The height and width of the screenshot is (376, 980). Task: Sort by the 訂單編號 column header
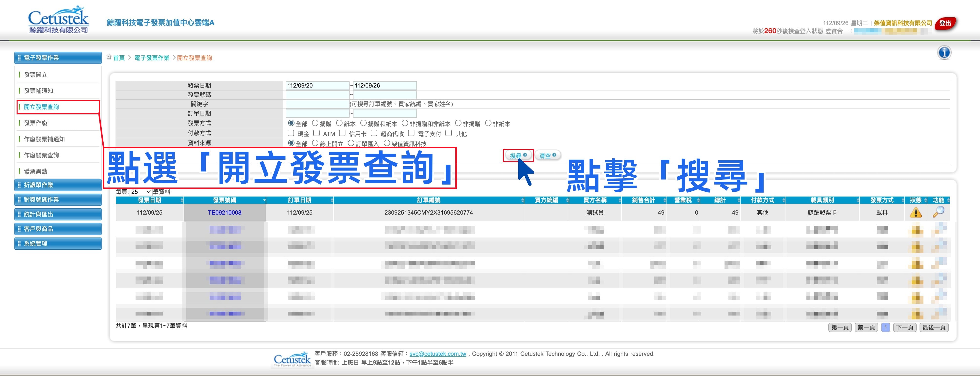(429, 200)
